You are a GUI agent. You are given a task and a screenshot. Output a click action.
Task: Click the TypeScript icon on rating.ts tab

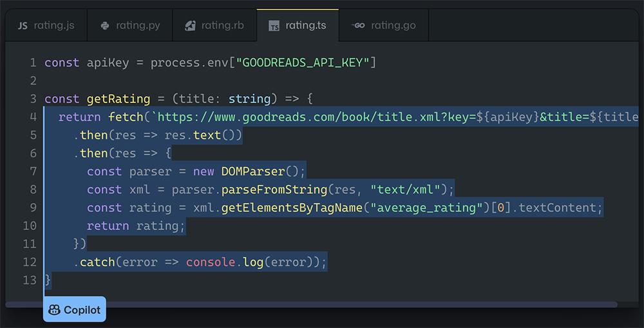pos(274,26)
